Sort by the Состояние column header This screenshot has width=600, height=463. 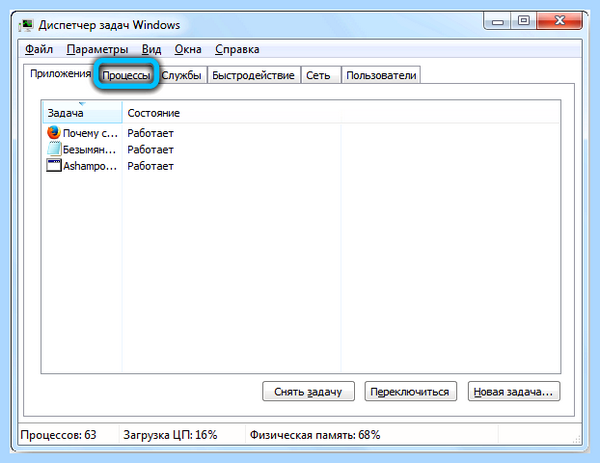232,113
